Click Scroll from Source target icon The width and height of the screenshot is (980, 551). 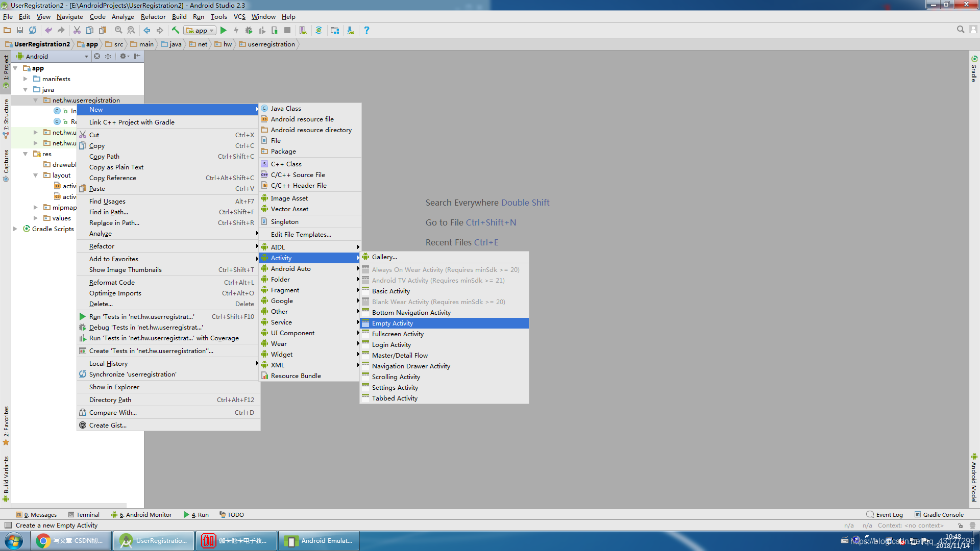point(97,56)
